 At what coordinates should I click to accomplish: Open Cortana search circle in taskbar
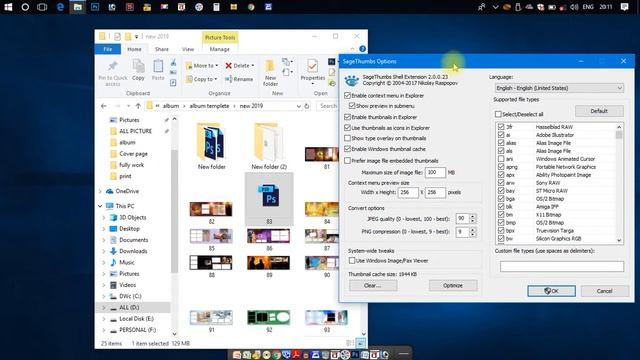pyautogui.click(x=25, y=7)
